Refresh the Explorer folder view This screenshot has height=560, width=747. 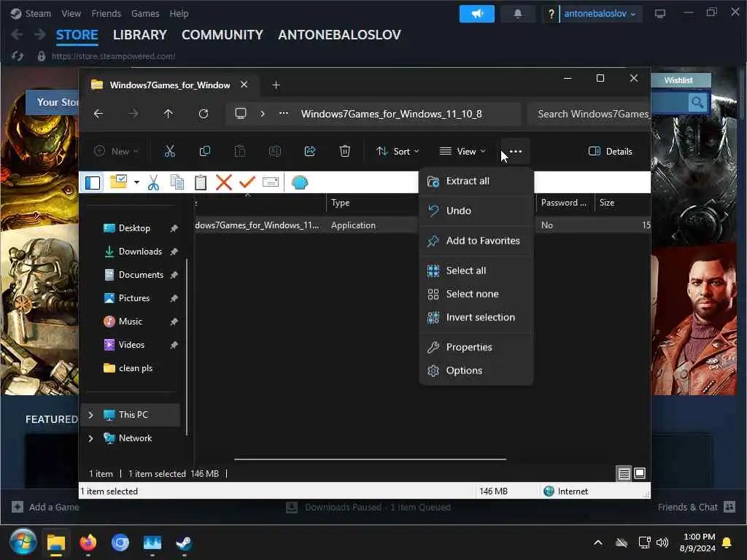point(204,114)
